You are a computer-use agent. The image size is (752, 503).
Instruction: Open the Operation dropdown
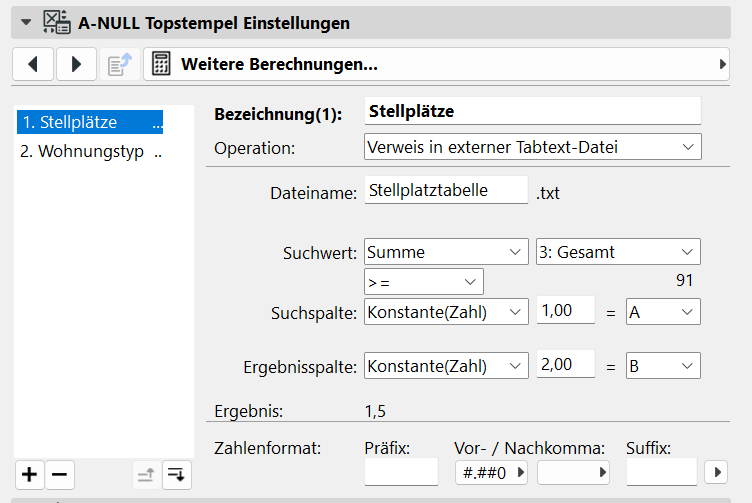click(532, 147)
